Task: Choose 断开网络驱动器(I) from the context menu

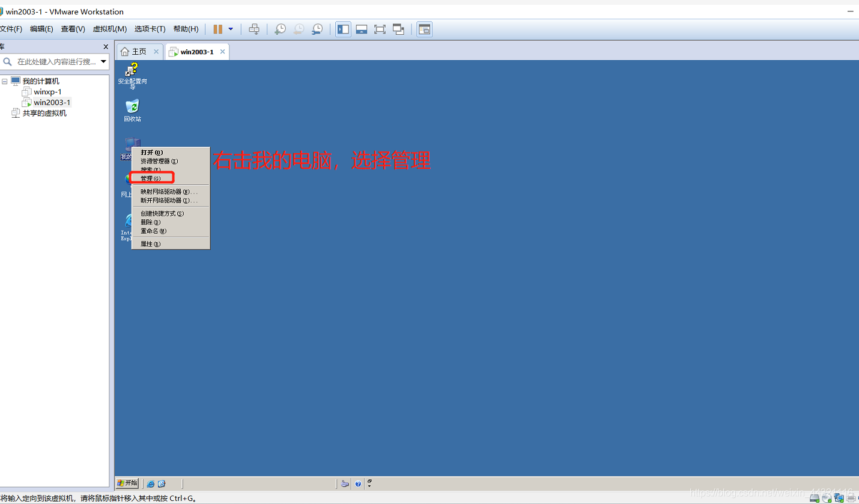Action: pyautogui.click(x=171, y=200)
